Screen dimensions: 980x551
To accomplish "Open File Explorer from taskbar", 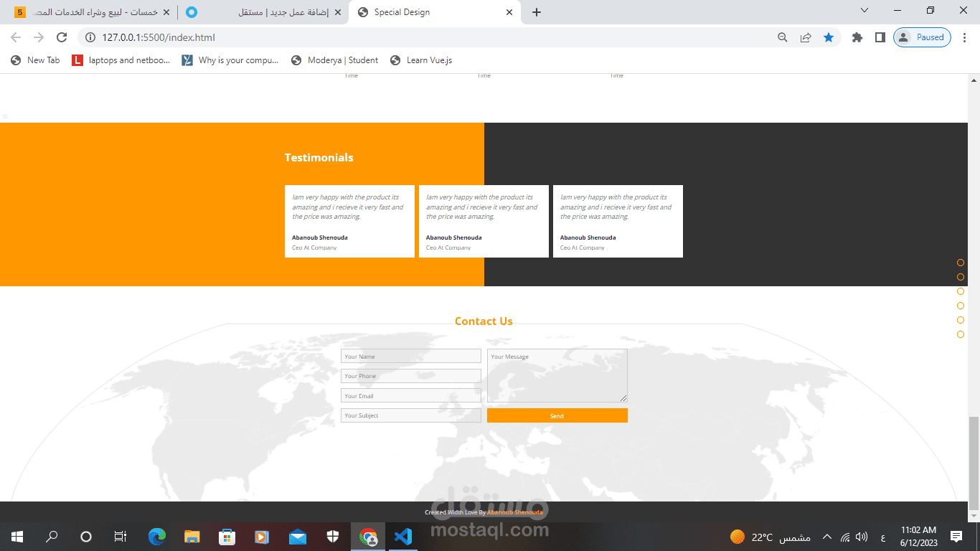I will coord(192,536).
